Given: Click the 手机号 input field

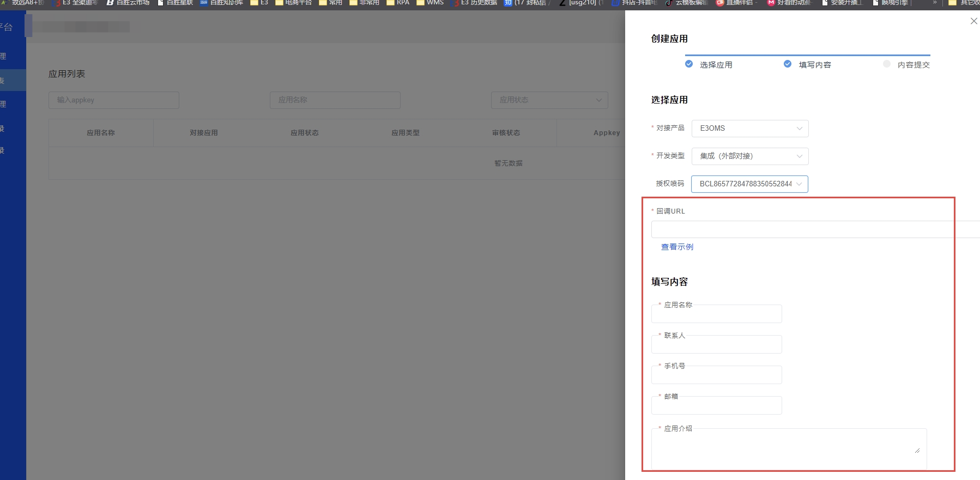Looking at the screenshot, I should (x=716, y=375).
